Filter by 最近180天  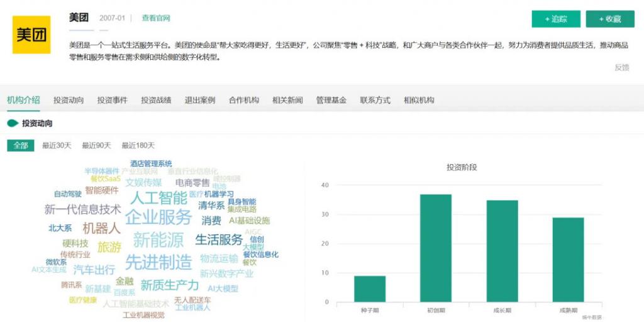(x=138, y=145)
